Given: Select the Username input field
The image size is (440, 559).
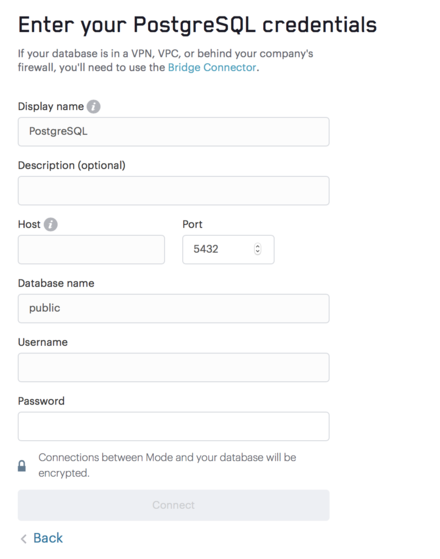Looking at the screenshot, I should pyautogui.click(x=174, y=367).
